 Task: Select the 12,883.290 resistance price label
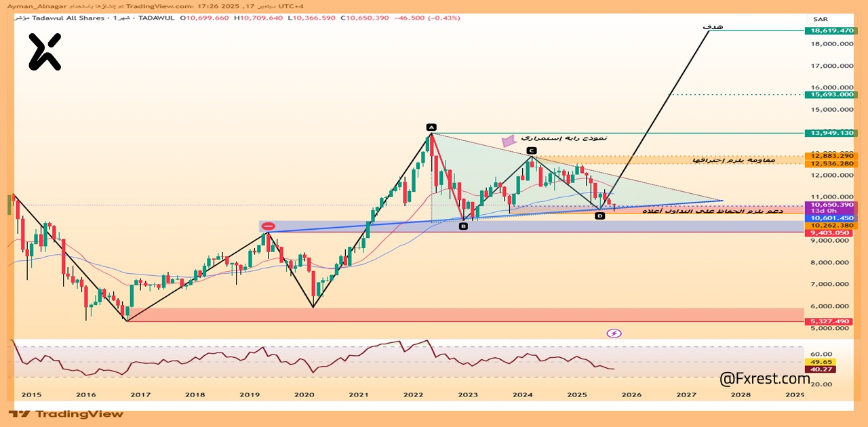[829, 157]
